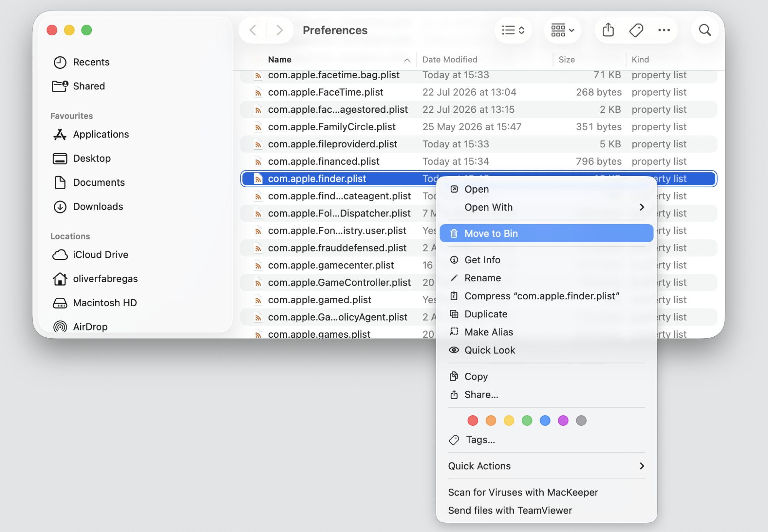Click the Share toolbar icon

pos(608,30)
